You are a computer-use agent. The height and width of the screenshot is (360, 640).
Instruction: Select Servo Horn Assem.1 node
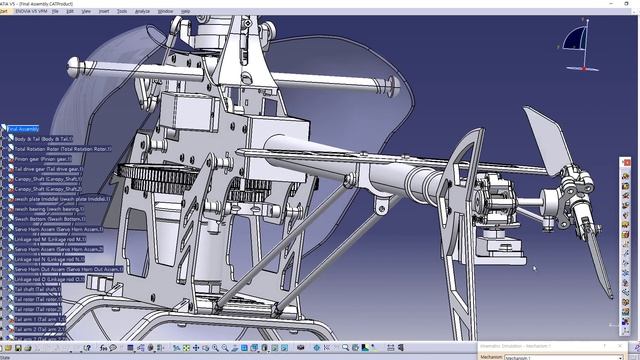(59, 229)
